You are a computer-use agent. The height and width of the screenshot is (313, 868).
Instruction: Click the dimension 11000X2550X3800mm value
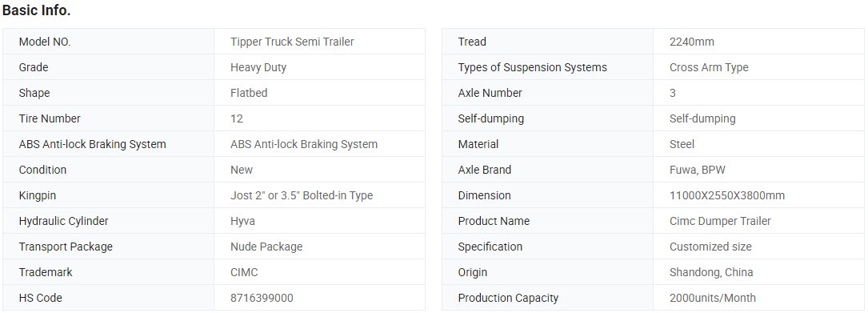pos(727,195)
